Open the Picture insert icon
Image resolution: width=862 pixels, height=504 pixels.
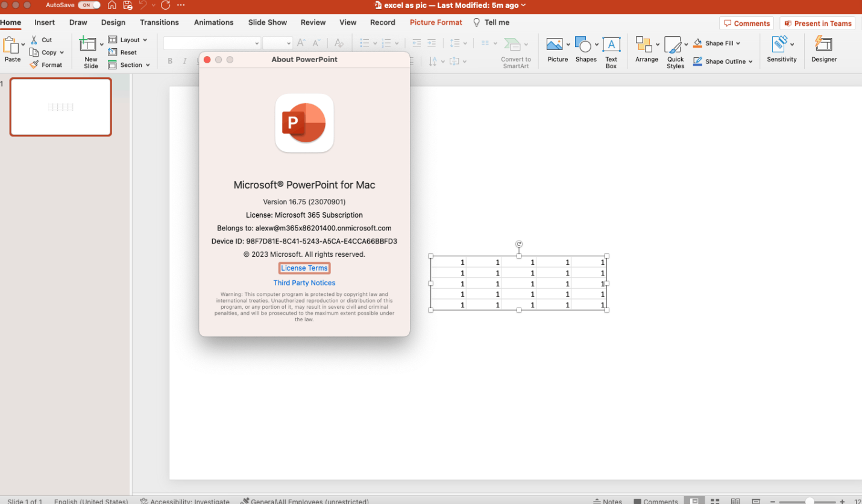[x=555, y=44]
